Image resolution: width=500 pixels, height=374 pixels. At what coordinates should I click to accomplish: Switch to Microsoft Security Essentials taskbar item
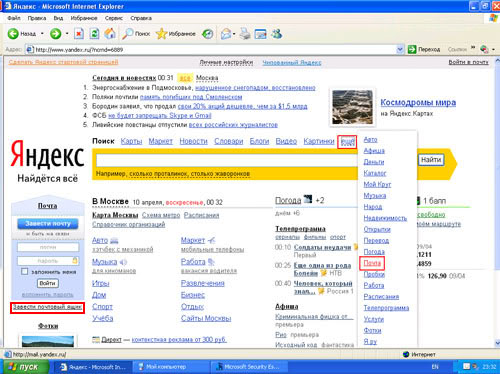click(x=248, y=367)
